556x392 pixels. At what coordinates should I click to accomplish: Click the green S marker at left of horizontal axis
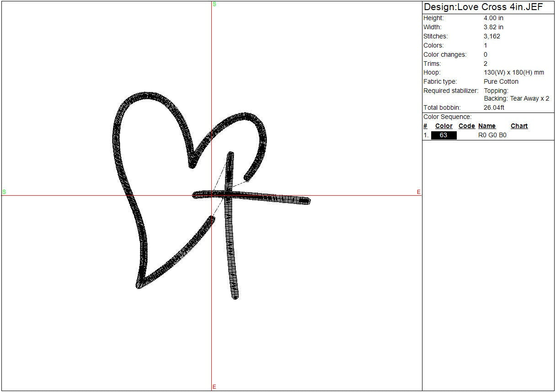[x=4, y=192]
